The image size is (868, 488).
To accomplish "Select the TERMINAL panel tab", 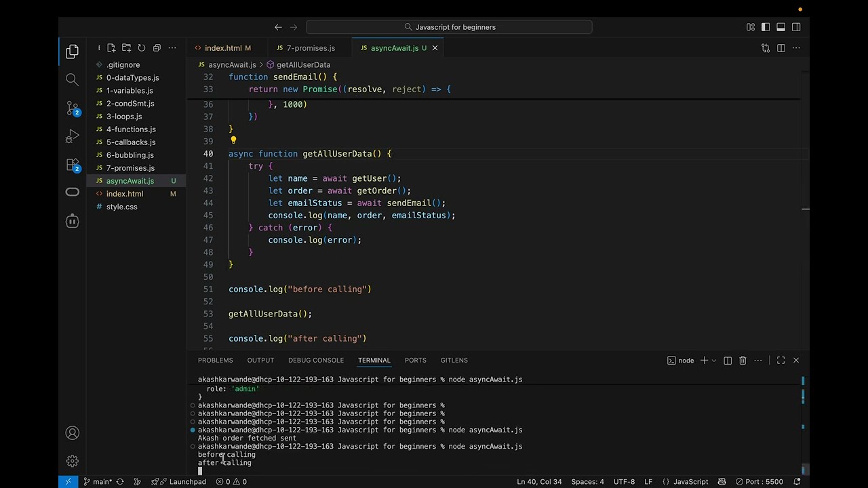I will (x=374, y=361).
